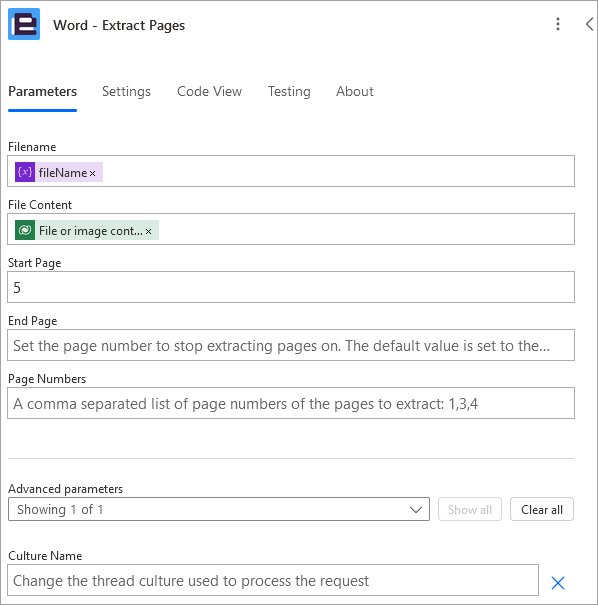Screen dimensions: 598x605
Task: Remove the Culture Name parameter with X
Action: click(558, 583)
